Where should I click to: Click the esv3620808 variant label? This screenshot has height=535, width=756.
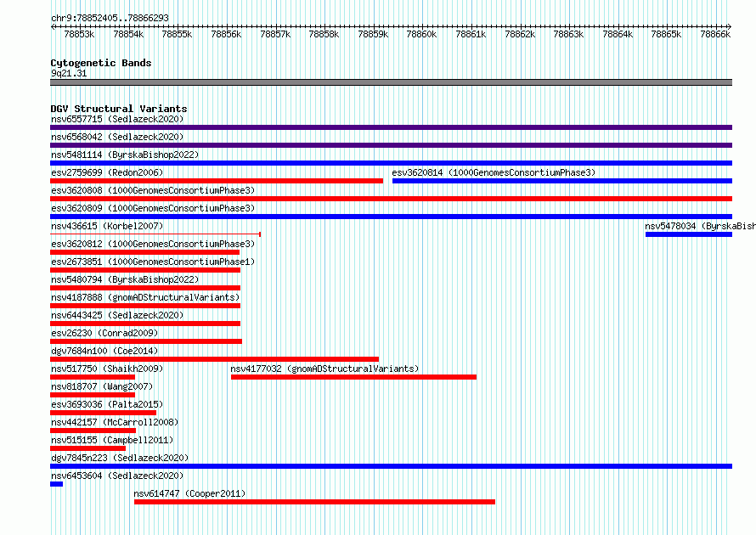point(153,190)
